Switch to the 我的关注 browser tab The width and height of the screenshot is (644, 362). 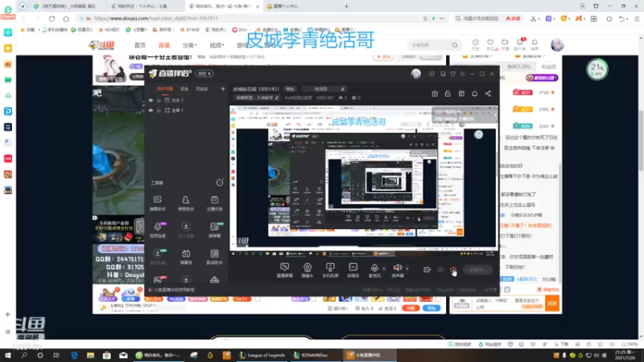142,6
